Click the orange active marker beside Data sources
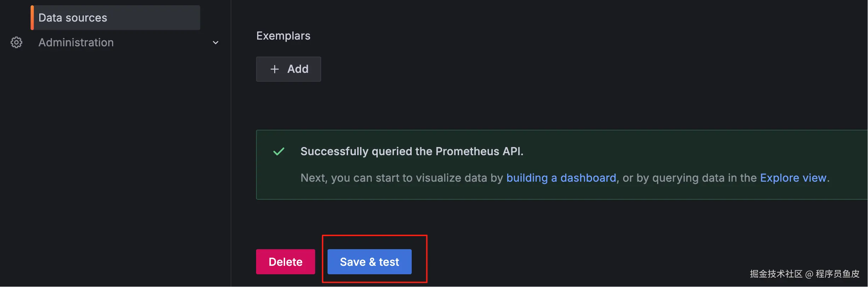 tap(32, 18)
